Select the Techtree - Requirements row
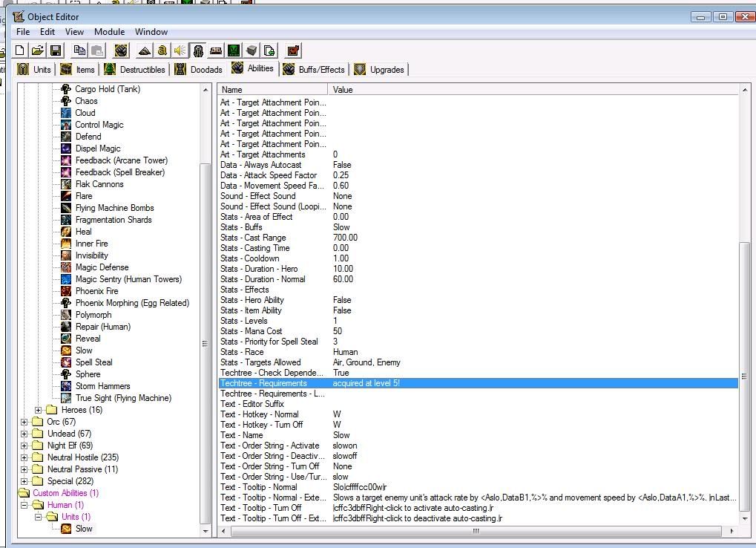The width and height of the screenshot is (756, 548). click(479, 383)
